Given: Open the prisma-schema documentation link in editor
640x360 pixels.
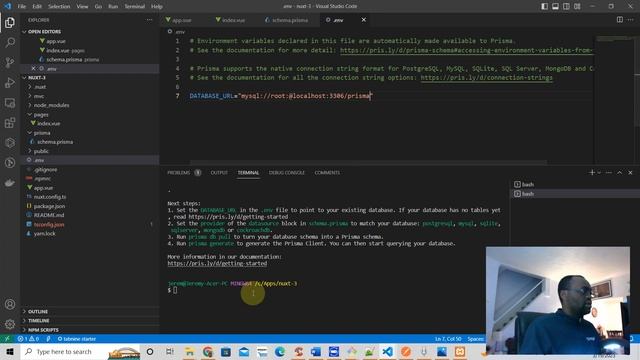Looking at the screenshot, I should coord(466,50).
